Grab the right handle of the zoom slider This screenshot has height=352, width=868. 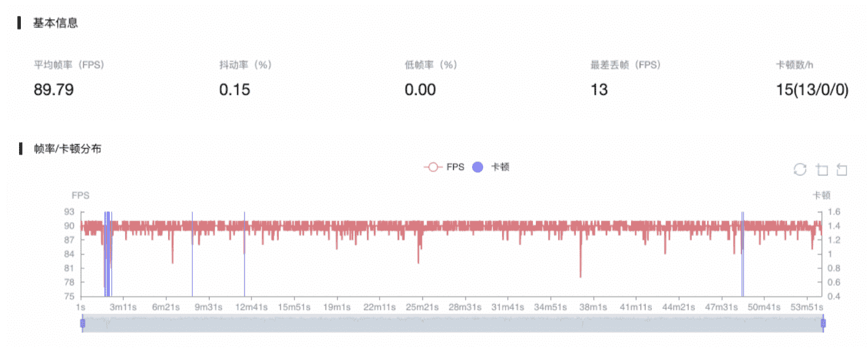pyautogui.click(x=823, y=323)
